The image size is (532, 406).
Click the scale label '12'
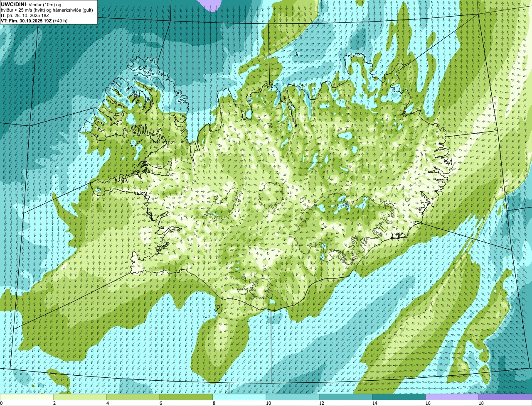point(322,403)
